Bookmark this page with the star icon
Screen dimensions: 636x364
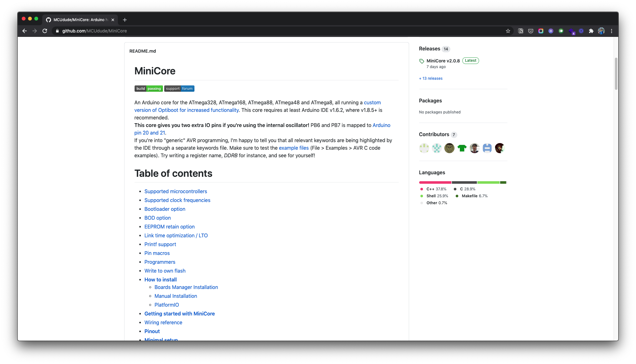click(508, 31)
